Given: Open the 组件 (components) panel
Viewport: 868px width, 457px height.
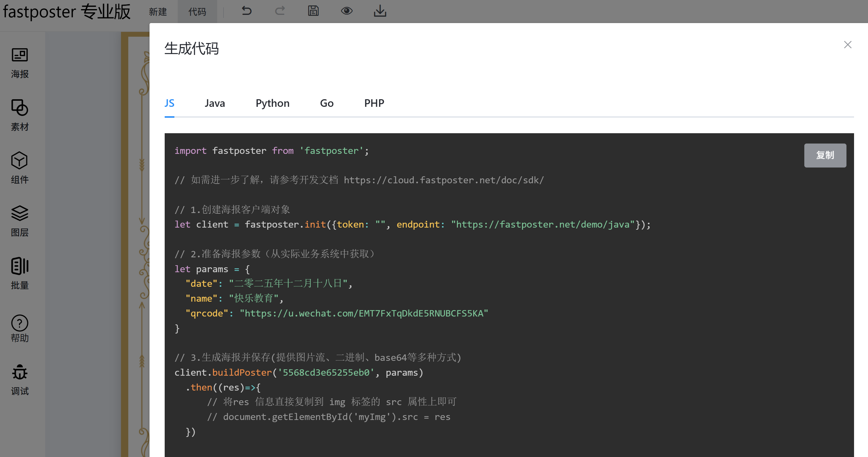Looking at the screenshot, I should pos(19,168).
